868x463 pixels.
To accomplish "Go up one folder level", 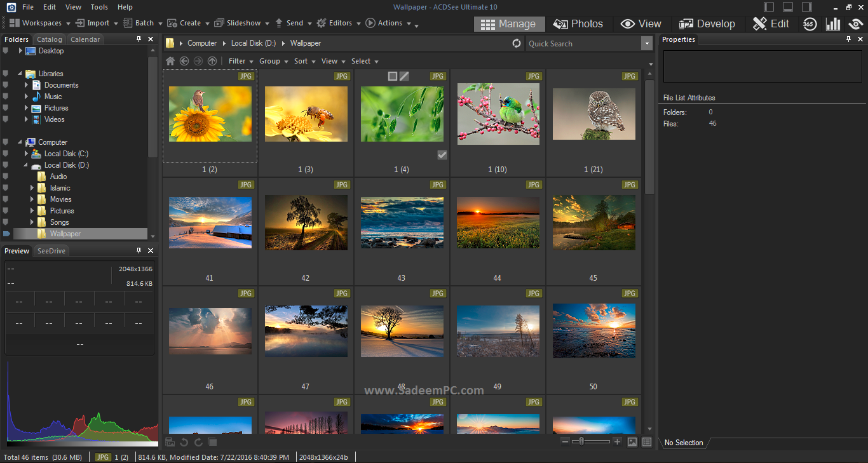I will point(212,61).
